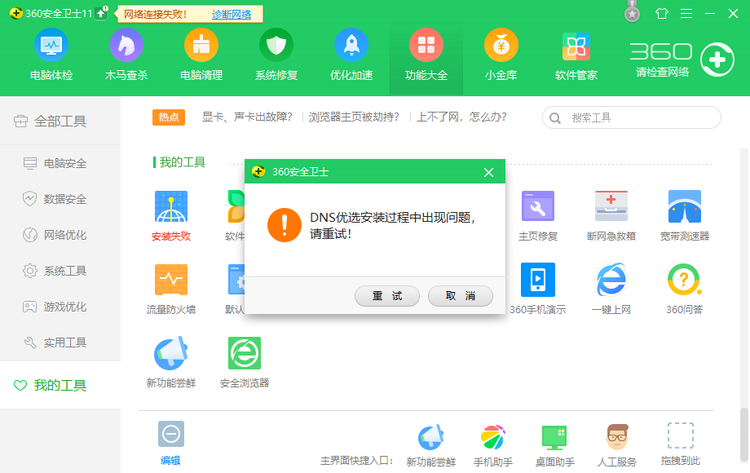Select 我的工具 in sidebar
Viewport: 750px width, 473px height.
(60, 385)
